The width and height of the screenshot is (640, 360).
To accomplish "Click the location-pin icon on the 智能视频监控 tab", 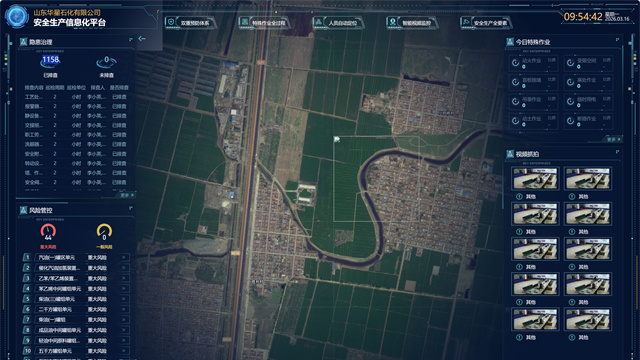I will click(393, 22).
